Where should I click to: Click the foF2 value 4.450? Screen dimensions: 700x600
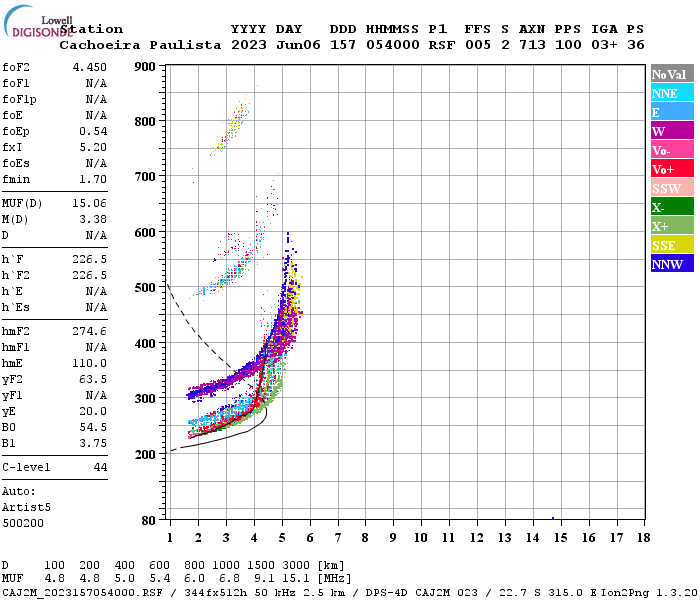point(90,67)
